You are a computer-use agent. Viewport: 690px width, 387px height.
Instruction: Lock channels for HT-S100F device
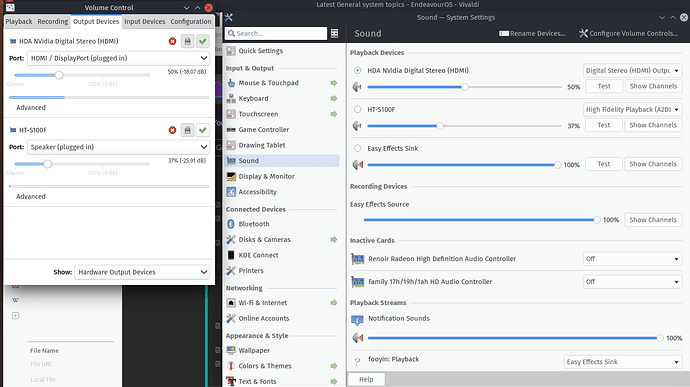coord(187,130)
